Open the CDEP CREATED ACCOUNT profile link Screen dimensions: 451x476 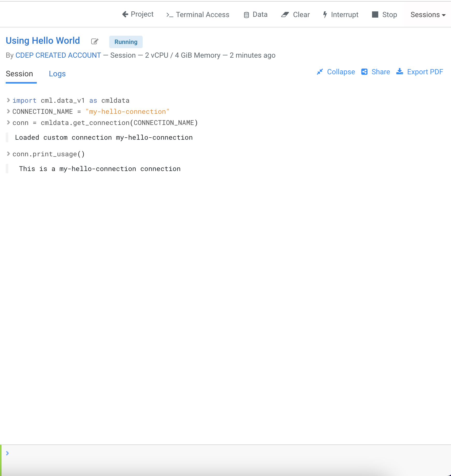click(58, 55)
